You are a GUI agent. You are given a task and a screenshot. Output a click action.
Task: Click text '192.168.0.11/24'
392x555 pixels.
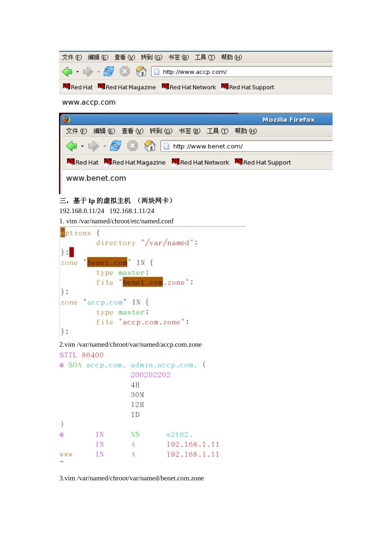click(82, 211)
